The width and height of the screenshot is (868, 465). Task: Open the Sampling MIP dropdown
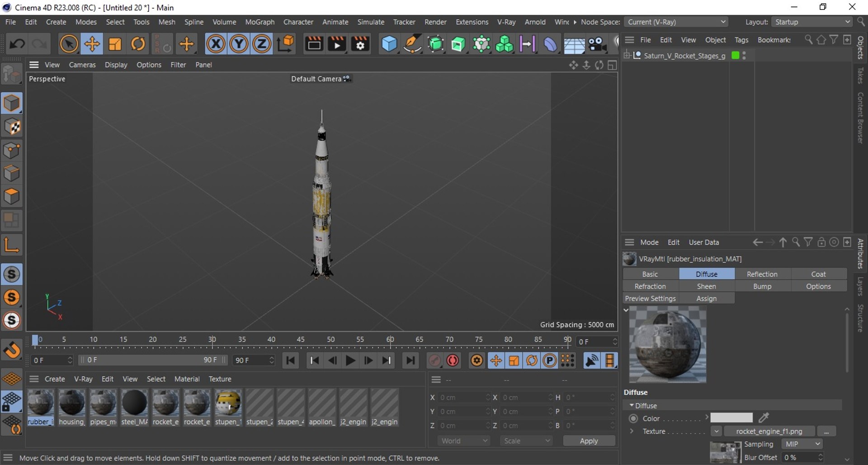[802, 444]
